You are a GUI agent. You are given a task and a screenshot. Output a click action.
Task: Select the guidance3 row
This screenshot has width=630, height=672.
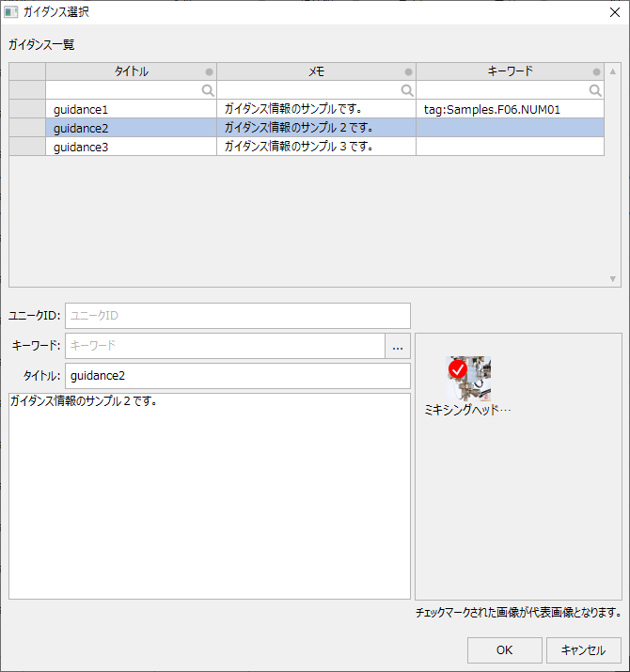pos(307,147)
